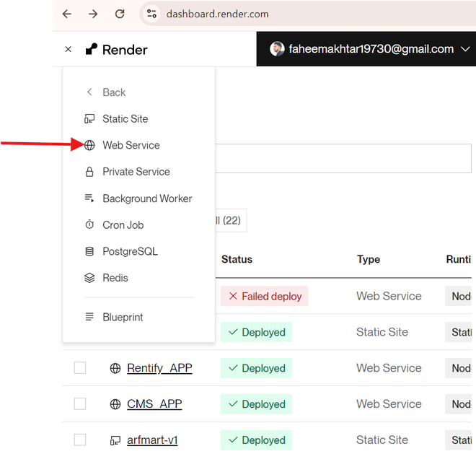
Task: Open the arfmart-v1 service link
Action: point(152,440)
